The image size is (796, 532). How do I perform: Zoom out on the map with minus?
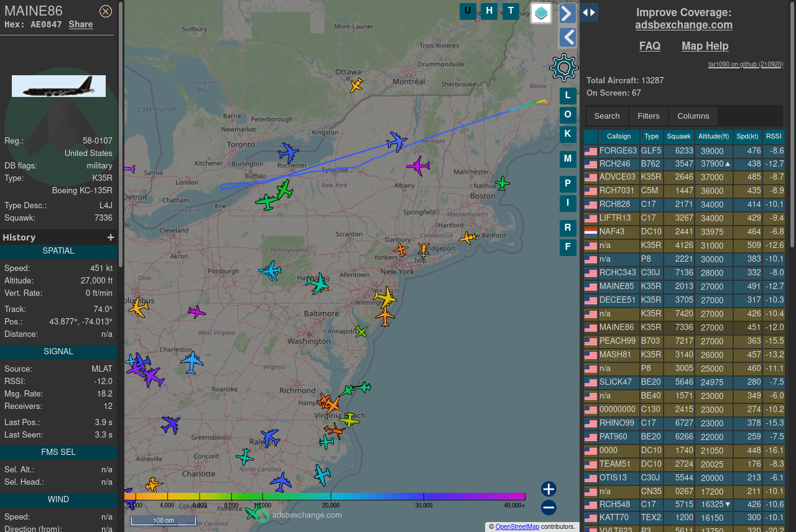pos(548,508)
